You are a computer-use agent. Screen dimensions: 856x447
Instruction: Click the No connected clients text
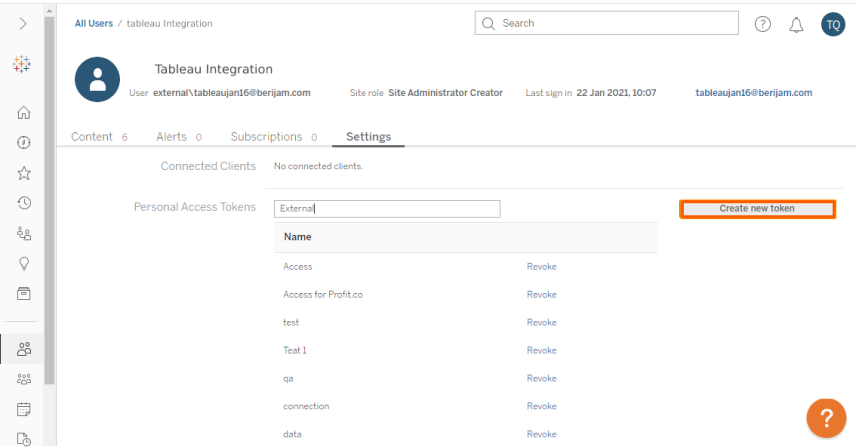click(x=318, y=166)
